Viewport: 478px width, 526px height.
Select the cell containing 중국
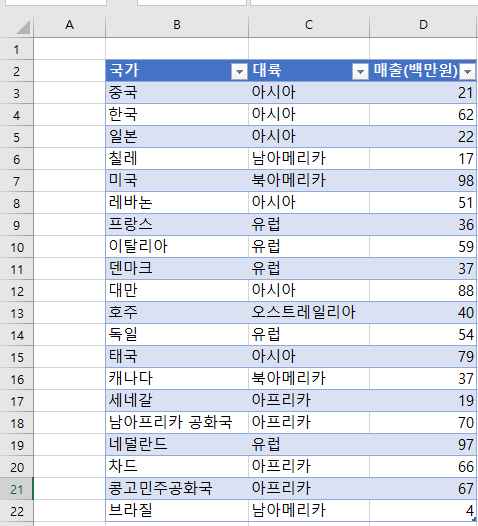[x=177, y=93]
